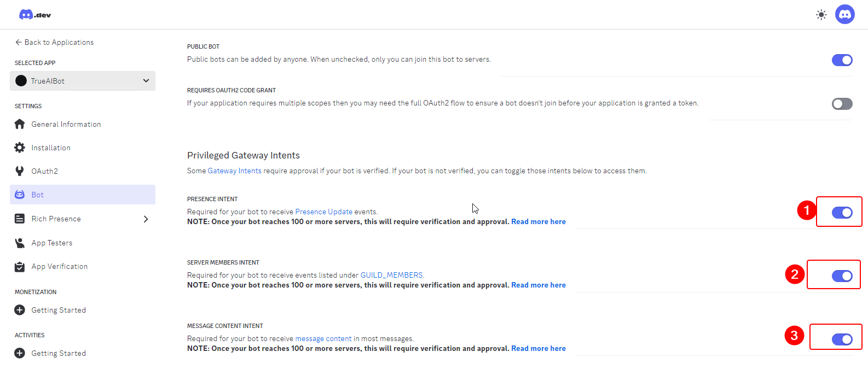Image resolution: width=868 pixels, height=375 pixels.
Task: Click the Discord .dev logo
Action: pyautogui.click(x=35, y=15)
